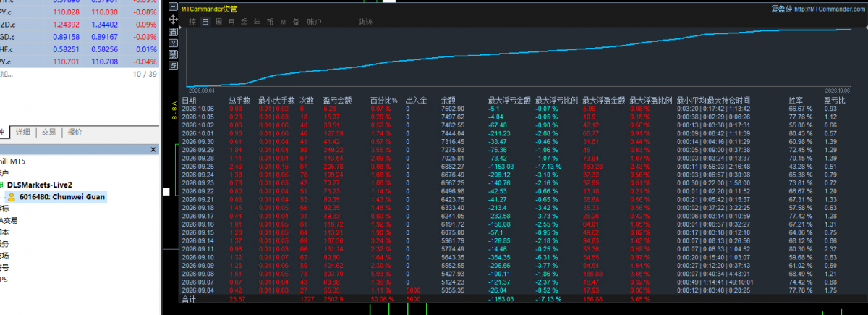
Task: Select the 2026.10.06 row date
Action: coord(198,108)
